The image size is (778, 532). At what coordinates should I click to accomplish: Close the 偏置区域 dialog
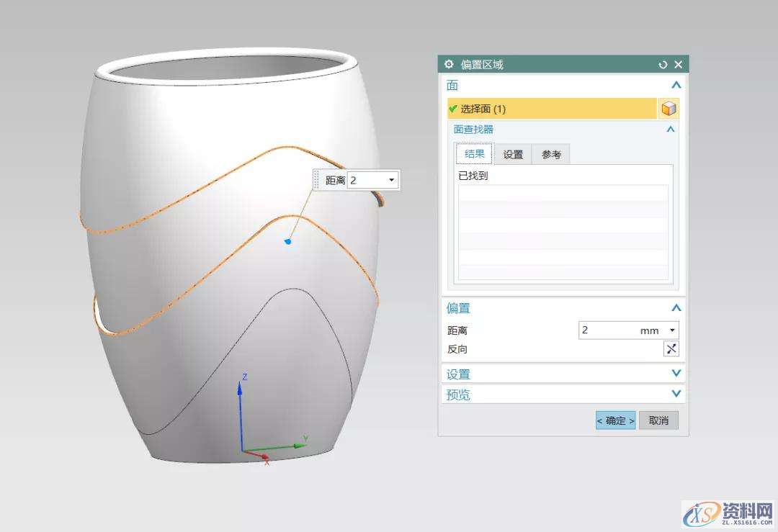pos(678,65)
